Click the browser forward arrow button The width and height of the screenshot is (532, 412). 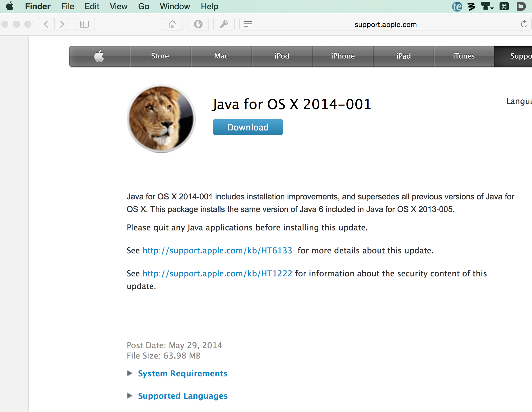point(62,24)
